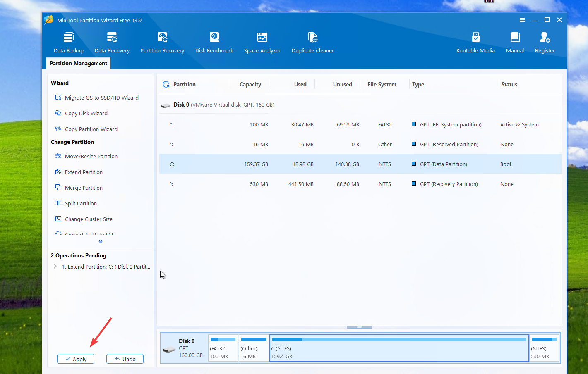The height and width of the screenshot is (374, 588).
Task: Click the Split Partition icon
Action: tap(58, 203)
